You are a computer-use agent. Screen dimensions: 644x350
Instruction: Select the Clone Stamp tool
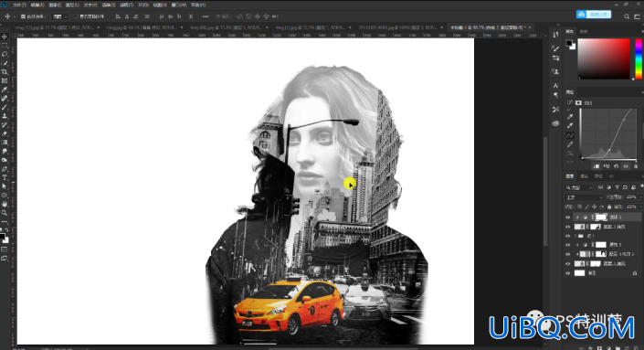tap(5, 116)
